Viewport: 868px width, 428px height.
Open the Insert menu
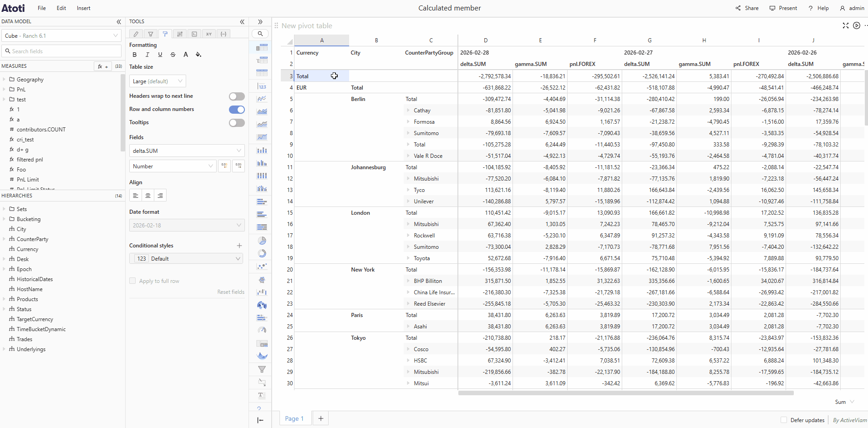[83, 8]
